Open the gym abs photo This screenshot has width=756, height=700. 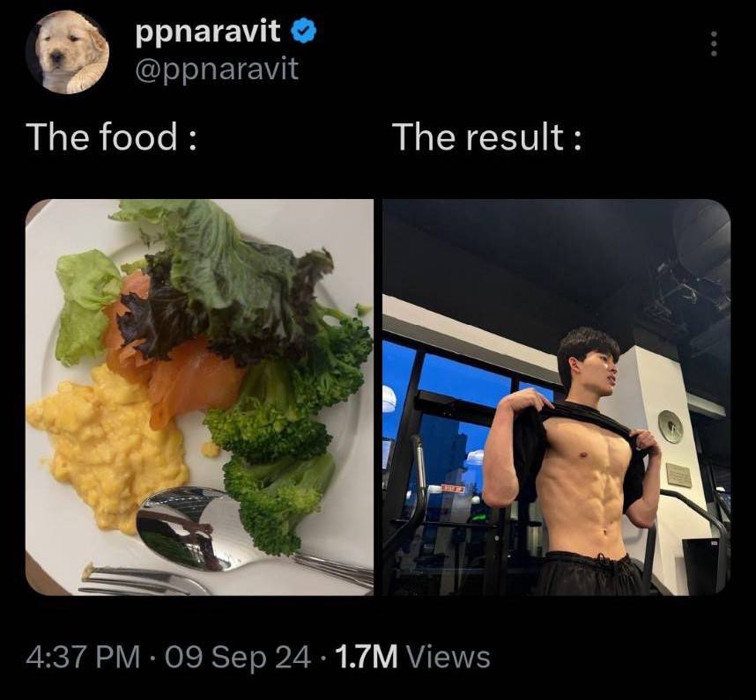[x=557, y=397]
